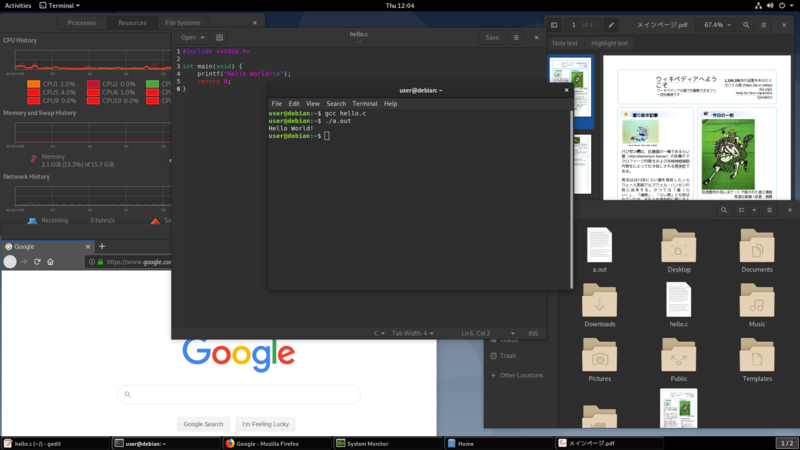Open the Terminal app menu in top bar
The width and height of the screenshot is (800, 450).
[x=60, y=6]
